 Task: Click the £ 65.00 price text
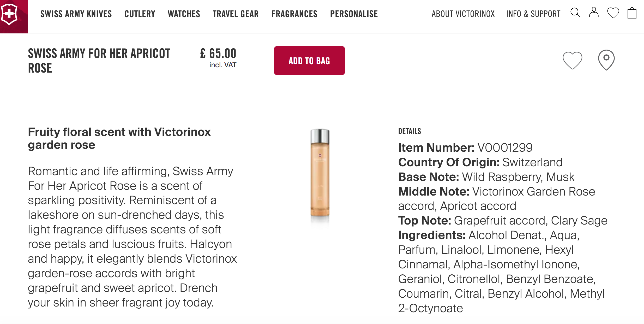pos(218,54)
